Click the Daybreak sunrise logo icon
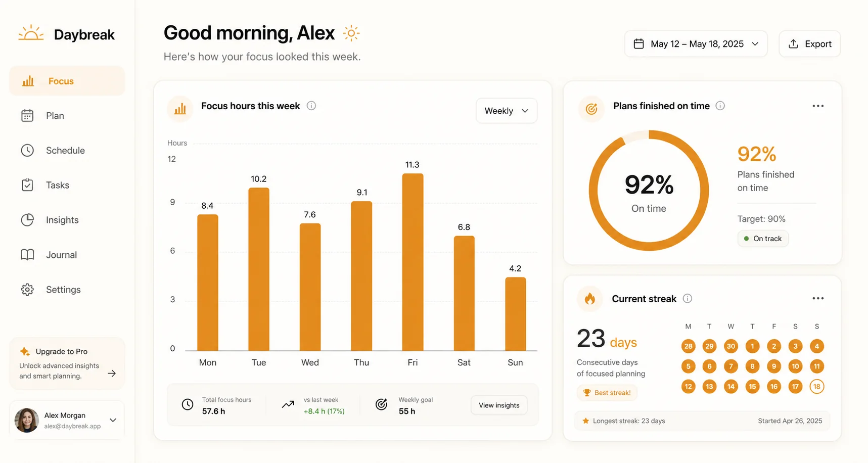 [31, 33]
